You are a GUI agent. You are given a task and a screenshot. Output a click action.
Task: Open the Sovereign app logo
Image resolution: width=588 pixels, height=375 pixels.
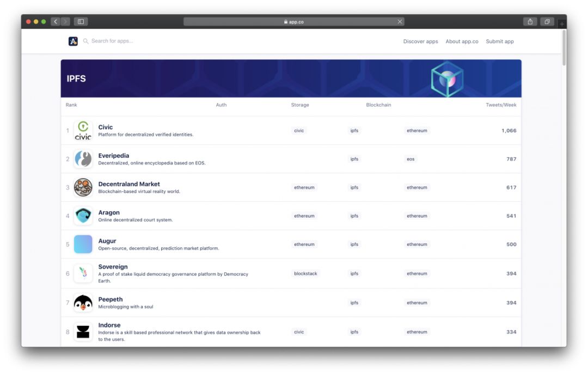click(x=83, y=273)
